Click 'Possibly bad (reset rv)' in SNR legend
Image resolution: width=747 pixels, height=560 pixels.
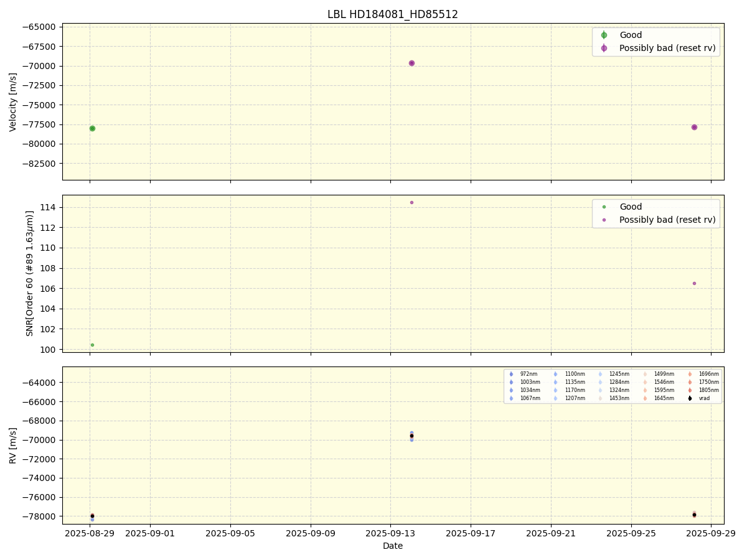(667, 220)
